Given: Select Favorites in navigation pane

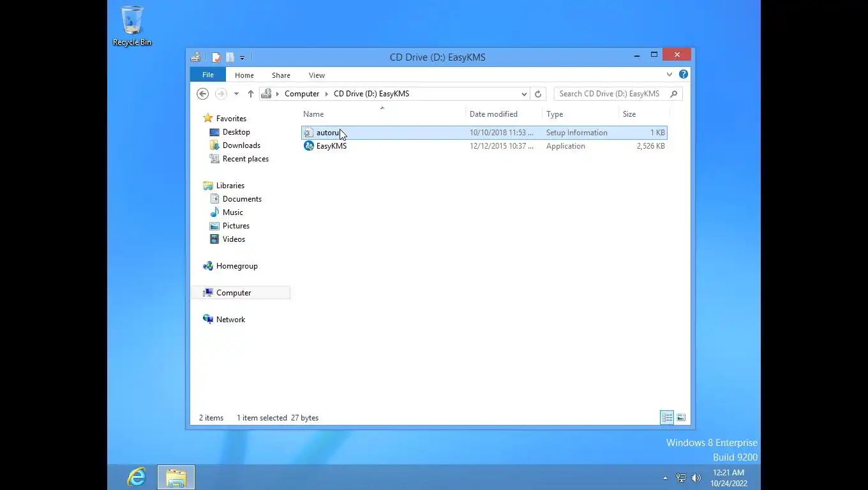Looking at the screenshot, I should pos(231,119).
